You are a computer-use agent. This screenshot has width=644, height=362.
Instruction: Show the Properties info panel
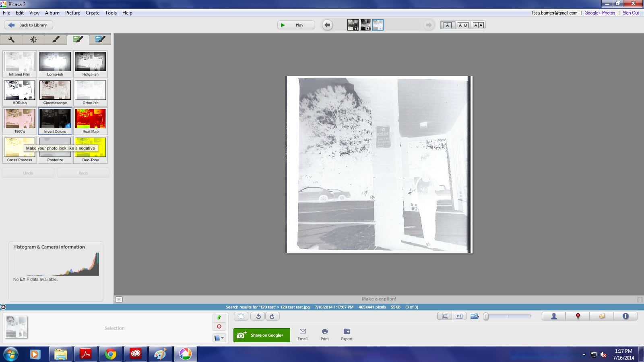tap(625, 316)
